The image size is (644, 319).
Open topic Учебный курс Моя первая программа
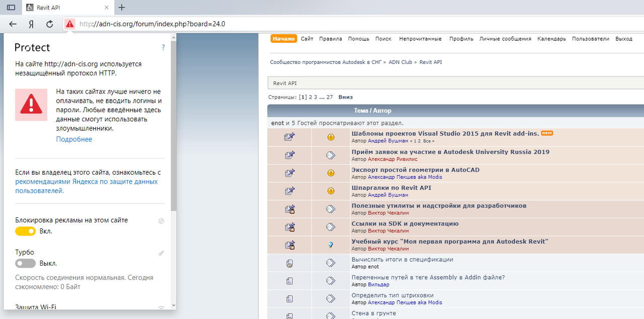pos(450,242)
